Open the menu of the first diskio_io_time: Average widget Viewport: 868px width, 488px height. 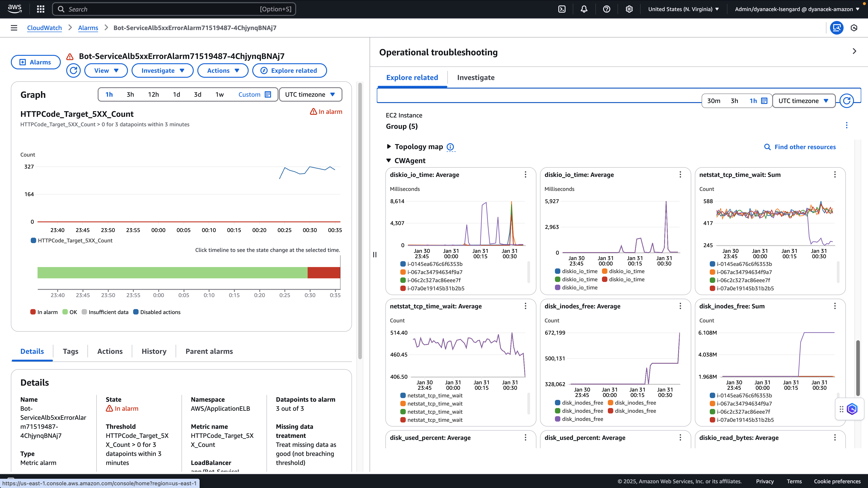pos(525,174)
